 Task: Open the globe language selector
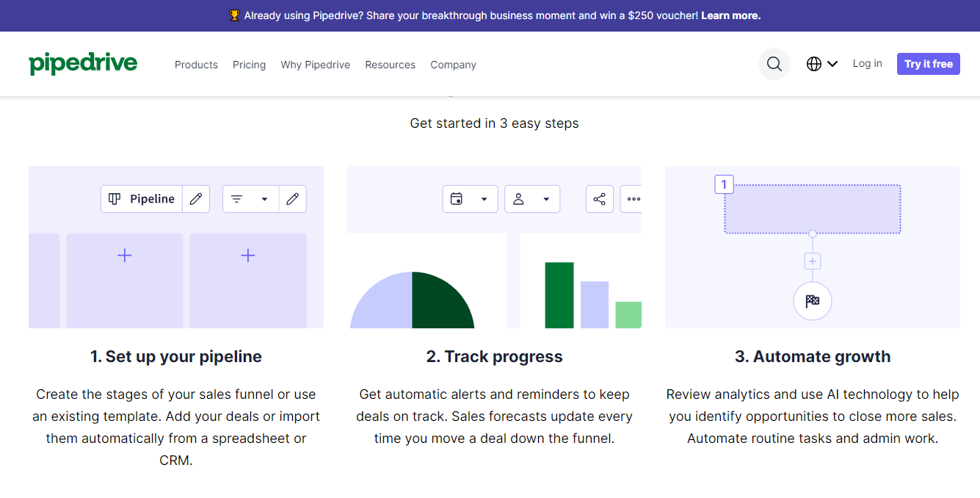click(821, 64)
